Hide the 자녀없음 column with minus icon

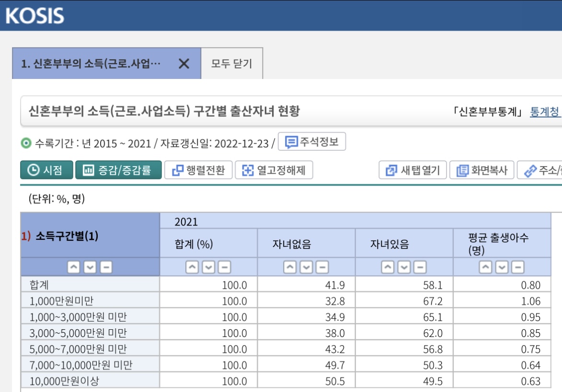(322, 267)
